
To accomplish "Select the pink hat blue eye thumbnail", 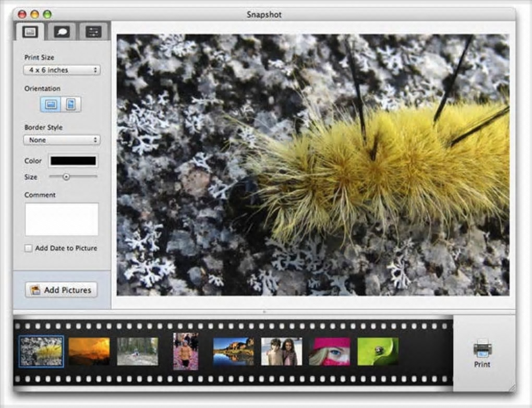I will (x=330, y=351).
